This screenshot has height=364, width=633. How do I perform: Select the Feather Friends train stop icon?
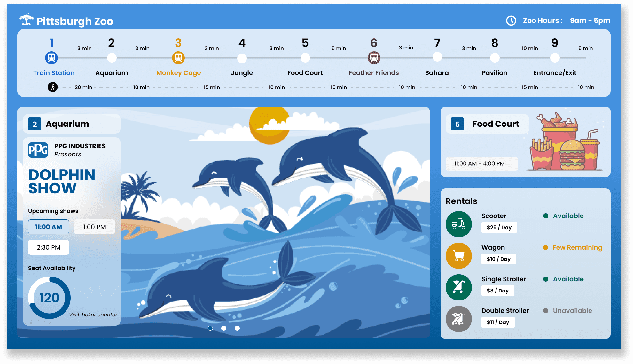coord(374,58)
